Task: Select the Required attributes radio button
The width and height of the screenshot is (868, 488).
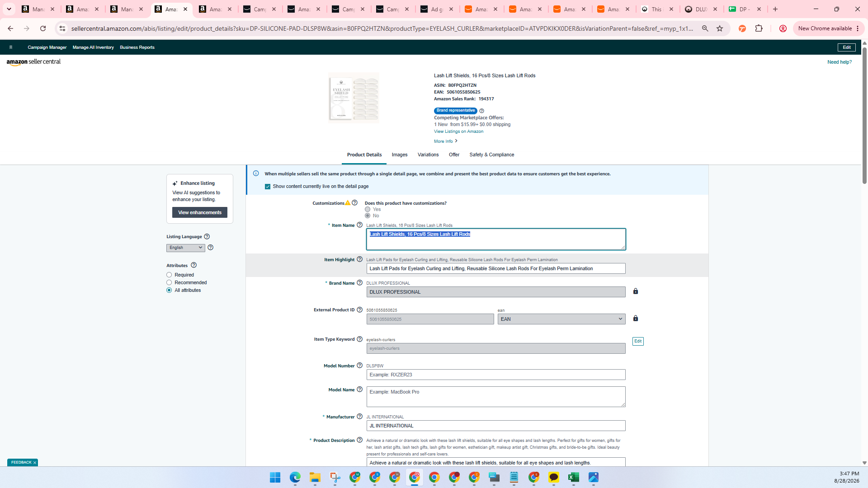Action: pyautogui.click(x=169, y=275)
